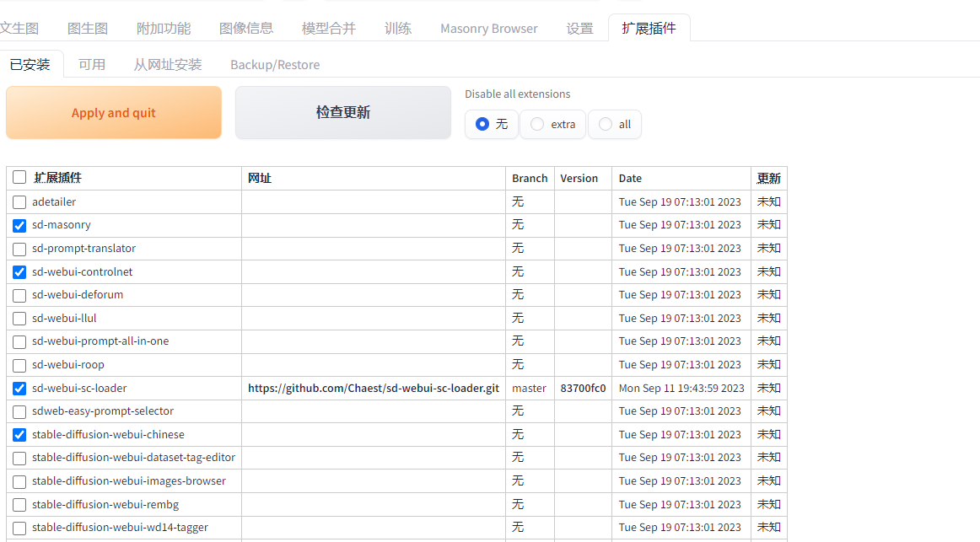Check the stable-diffusion-webui-rembg checkbox
Screen dimensions: 980x542
coord(19,505)
